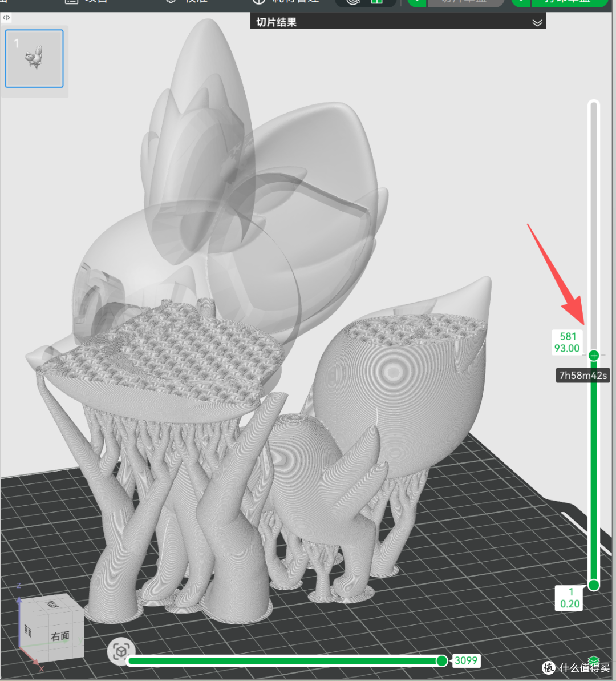Click the 3099 move count label
This screenshot has height=681, width=616.
pos(466,660)
